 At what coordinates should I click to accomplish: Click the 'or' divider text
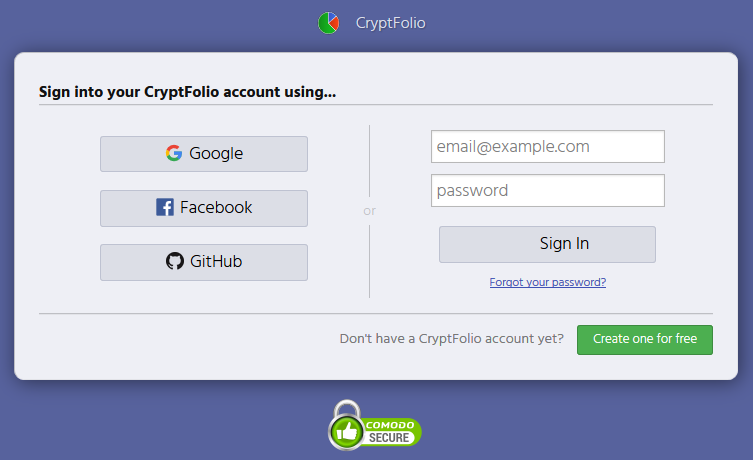(370, 211)
